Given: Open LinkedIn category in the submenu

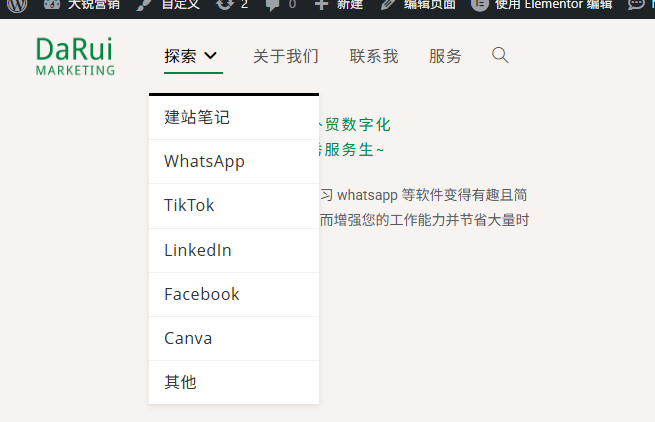Looking at the screenshot, I should [198, 250].
